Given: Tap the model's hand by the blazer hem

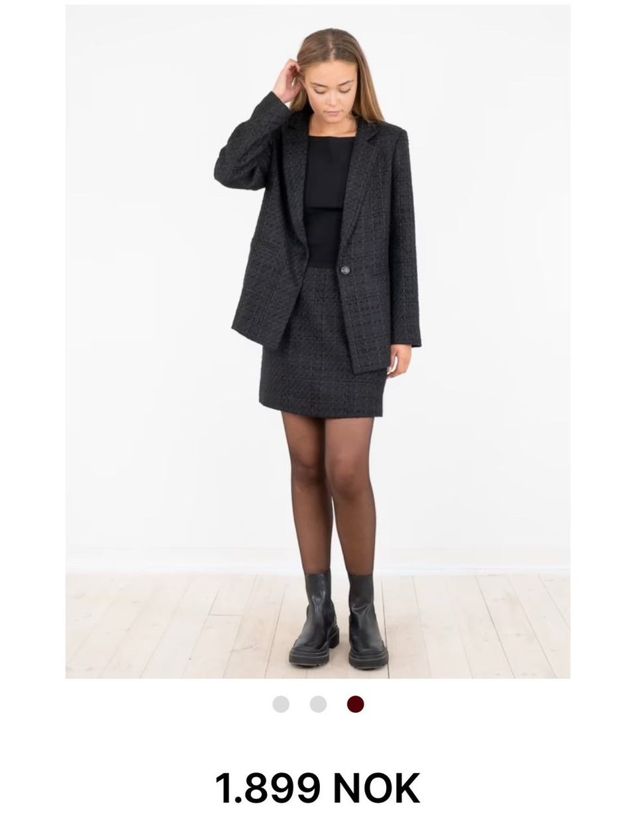Looking at the screenshot, I should tap(400, 361).
